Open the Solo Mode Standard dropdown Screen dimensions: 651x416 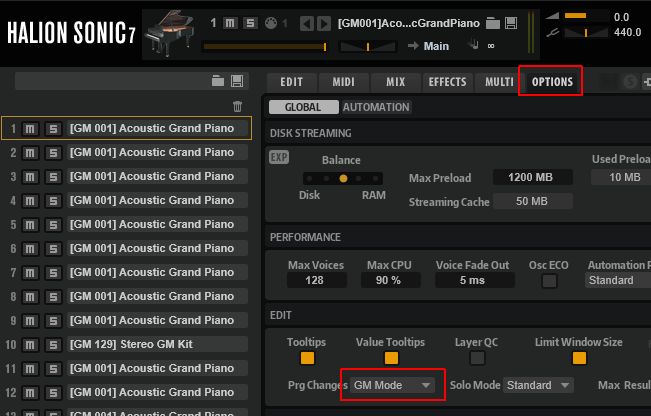(x=538, y=385)
